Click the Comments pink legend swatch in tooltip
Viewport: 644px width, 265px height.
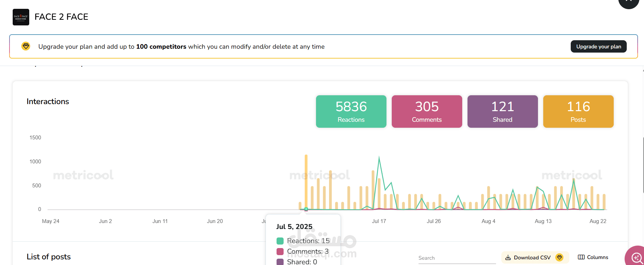click(280, 252)
